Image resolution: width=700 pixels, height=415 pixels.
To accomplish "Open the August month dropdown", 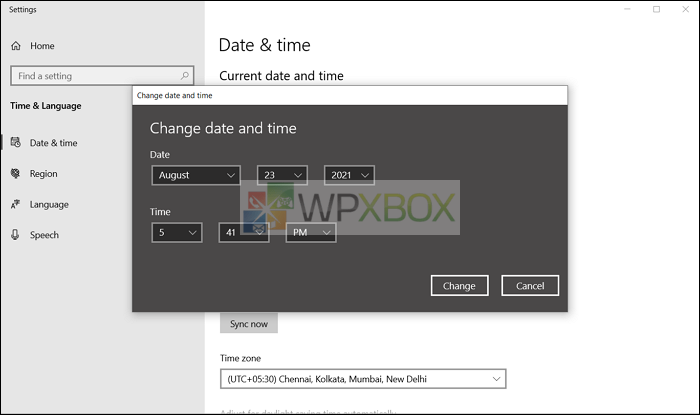I will click(196, 175).
